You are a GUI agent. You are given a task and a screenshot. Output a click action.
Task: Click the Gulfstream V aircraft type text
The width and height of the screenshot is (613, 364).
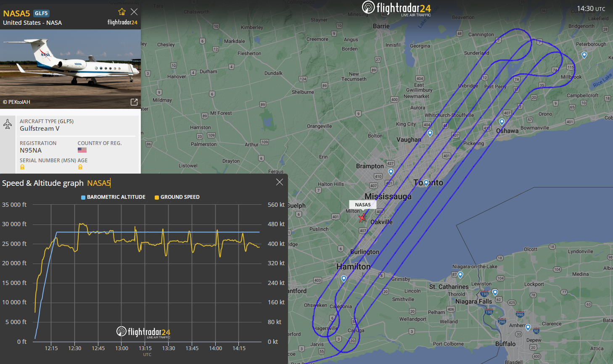point(40,129)
